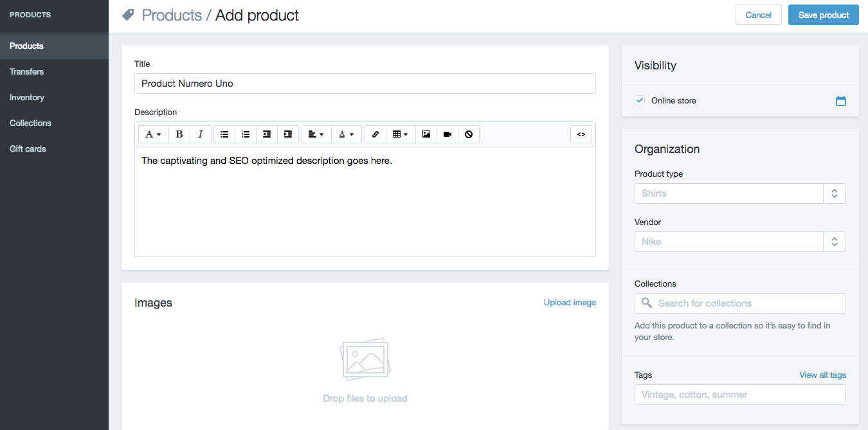The width and height of the screenshot is (868, 430).
Task: Insert a numbered list
Action: coord(246,134)
